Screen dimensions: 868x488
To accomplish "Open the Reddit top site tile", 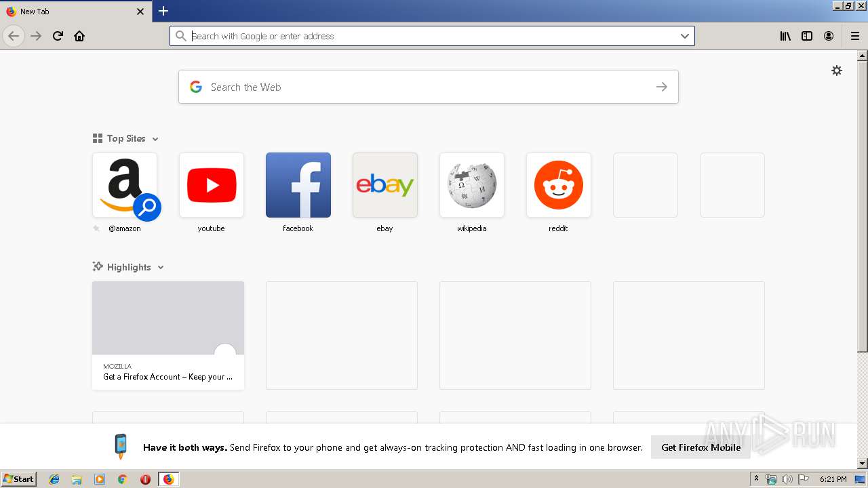I will pos(559,185).
